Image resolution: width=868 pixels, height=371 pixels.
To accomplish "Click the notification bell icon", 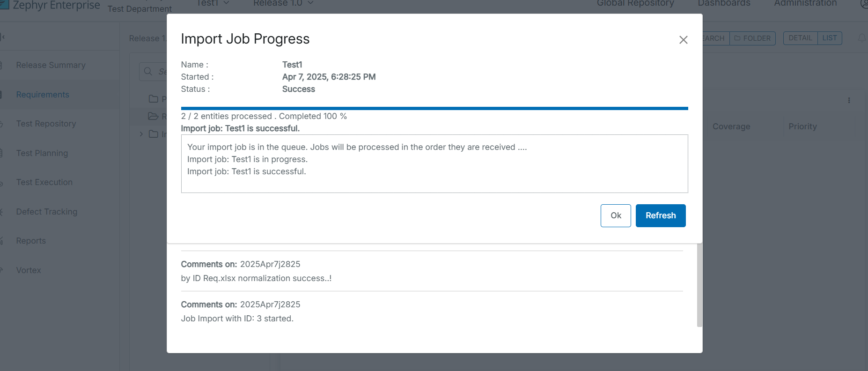I will (861, 38).
